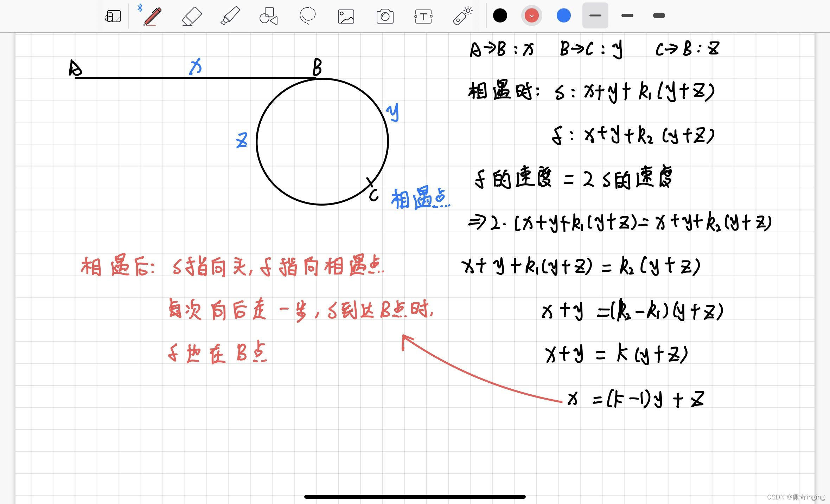
Task: Click the text 'f的速度 = 2 s的速度'
Action: (573, 177)
